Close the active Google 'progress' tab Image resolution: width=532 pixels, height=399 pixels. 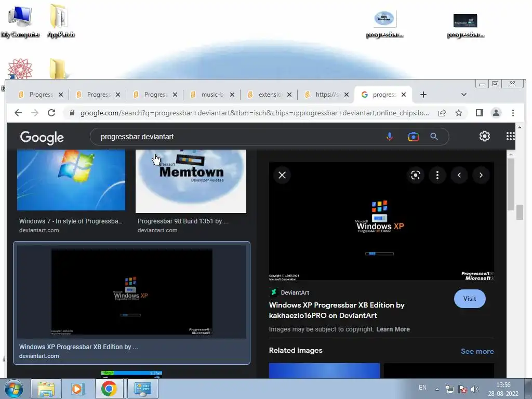[x=403, y=95]
